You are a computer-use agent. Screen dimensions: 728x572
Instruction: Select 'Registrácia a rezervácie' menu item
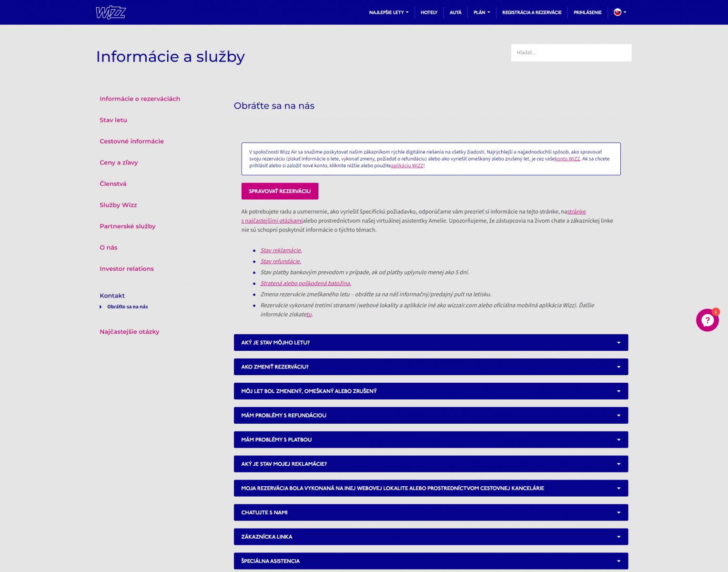(532, 12)
